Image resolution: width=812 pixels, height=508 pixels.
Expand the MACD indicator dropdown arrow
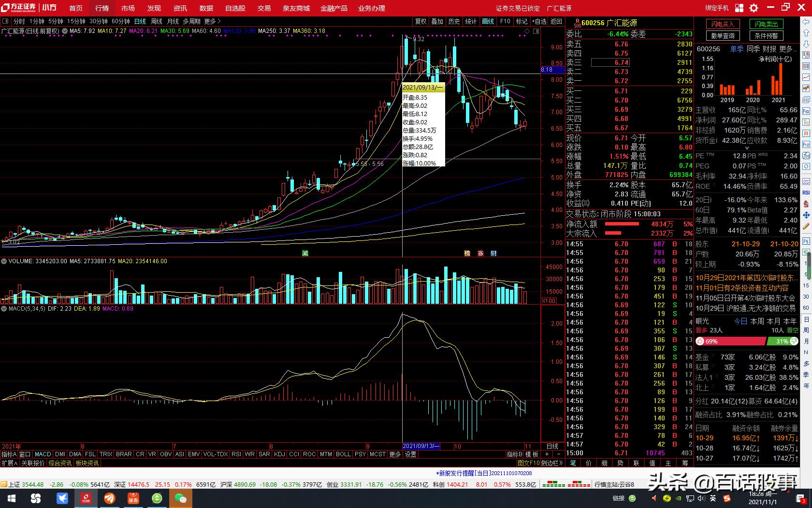pos(4,309)
